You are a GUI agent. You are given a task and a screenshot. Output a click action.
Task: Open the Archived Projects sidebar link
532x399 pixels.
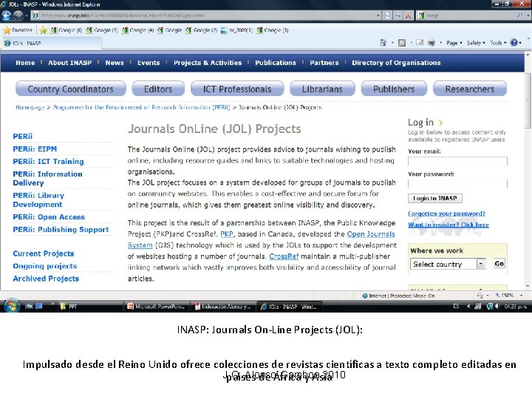point(46,279)
